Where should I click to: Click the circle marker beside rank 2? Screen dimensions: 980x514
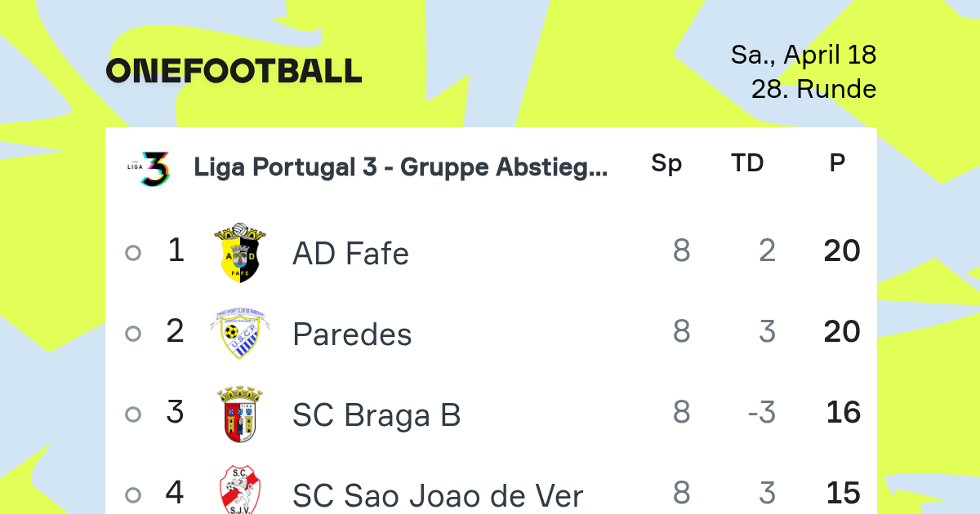133,334
